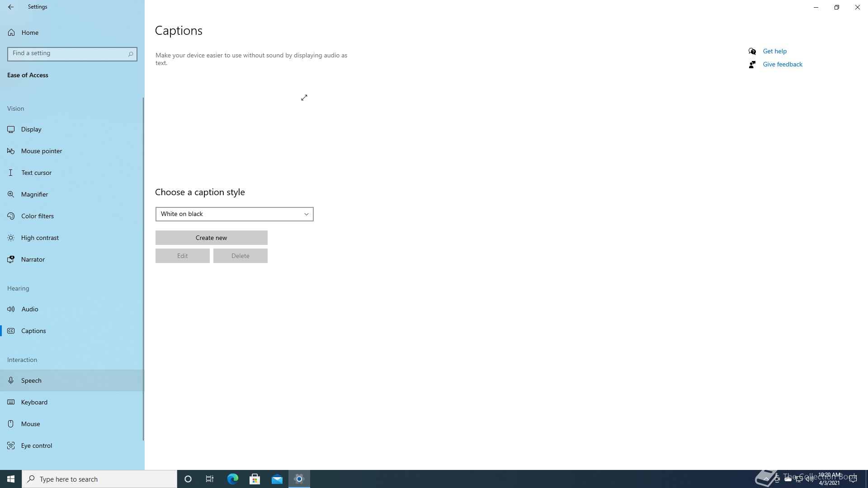Open the Action Center notifications icon

(x=853, y=479)
